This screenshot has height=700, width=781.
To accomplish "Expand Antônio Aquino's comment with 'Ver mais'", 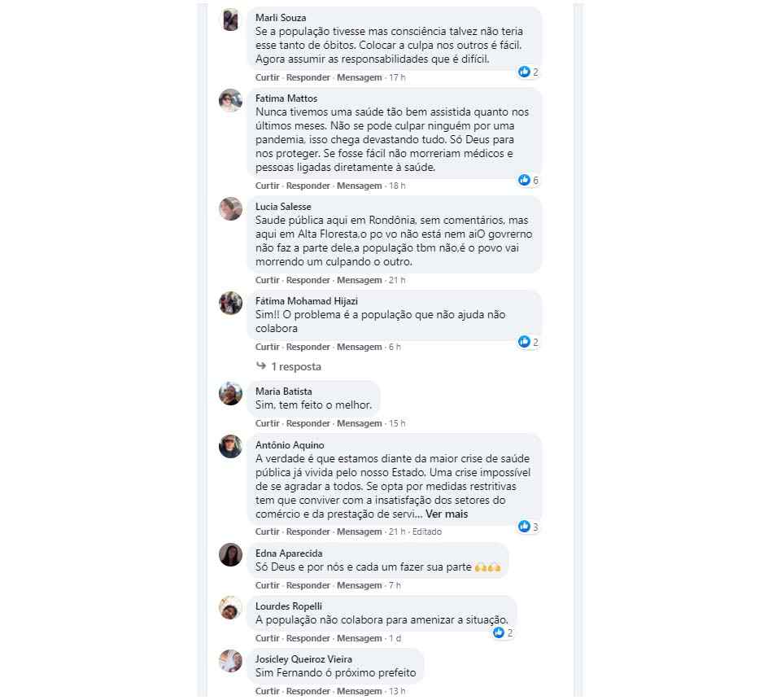I will coord(447,514).
